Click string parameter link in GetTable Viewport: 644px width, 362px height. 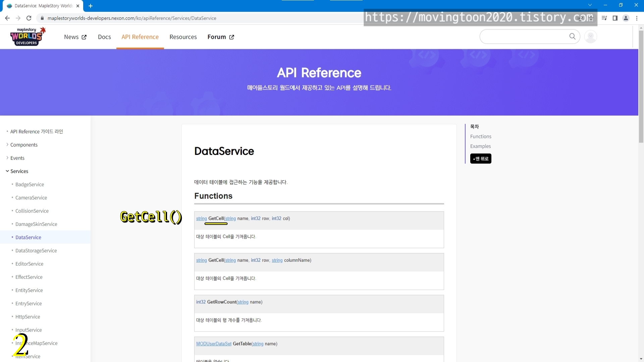point(258,344)
